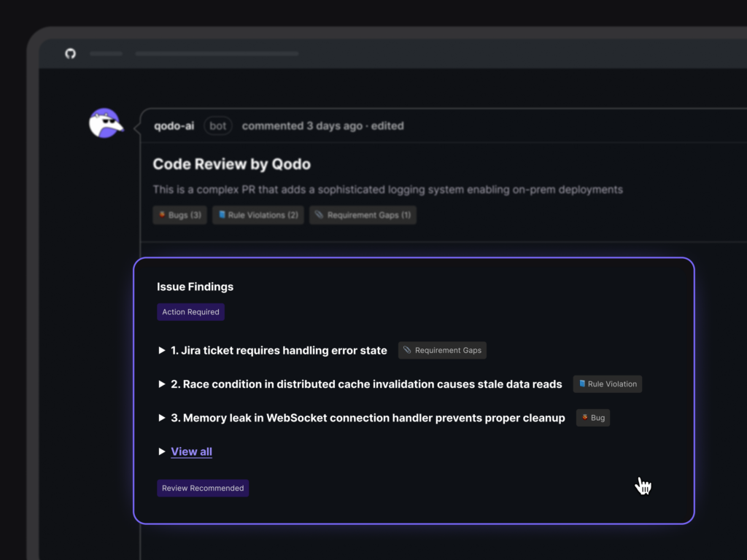
Task: Click the bot label next to qodo-ai
Action: (217, 126)
